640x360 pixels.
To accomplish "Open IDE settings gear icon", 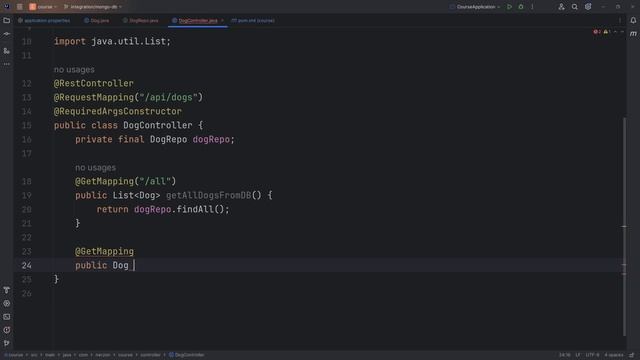I will point(588,7).
